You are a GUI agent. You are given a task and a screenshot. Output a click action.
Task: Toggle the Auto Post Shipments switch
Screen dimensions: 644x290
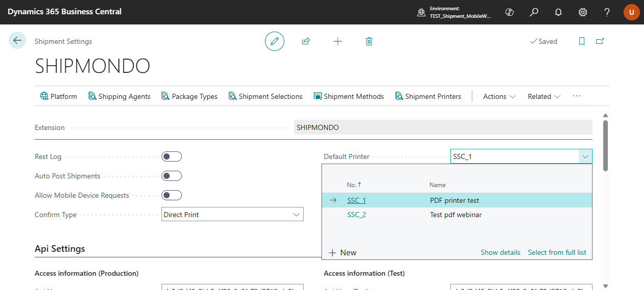point(172,176)
